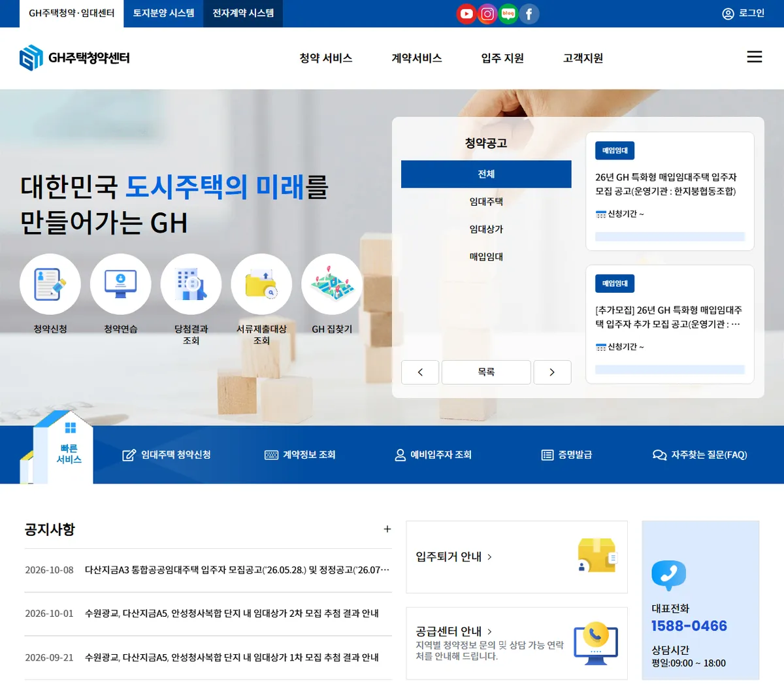
Task: Click the 목록 list button
Action: click(x=486, y=372)
